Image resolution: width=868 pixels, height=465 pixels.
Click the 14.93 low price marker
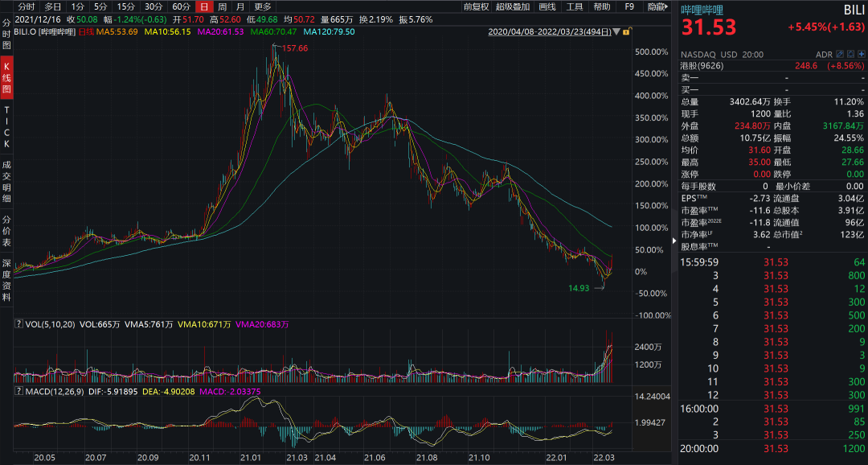point(579,288)
